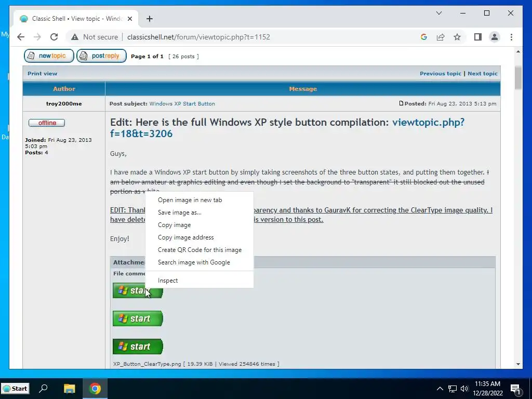
Task: Go to Next topic
Action: [x=483, y=73]
